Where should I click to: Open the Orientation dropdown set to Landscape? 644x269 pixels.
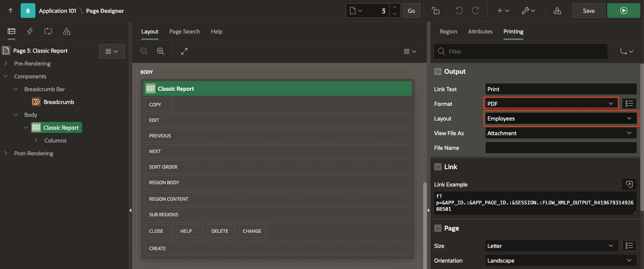[x=560, y=260]
